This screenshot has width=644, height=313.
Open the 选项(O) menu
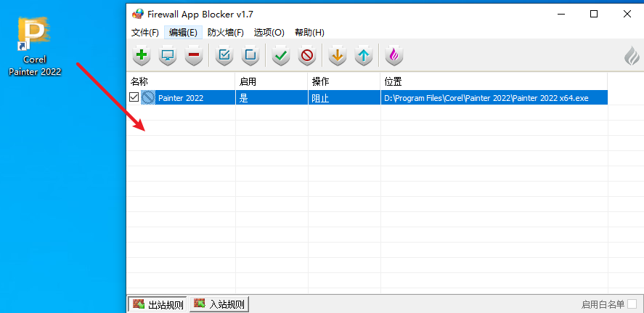[x=269, y=33]
